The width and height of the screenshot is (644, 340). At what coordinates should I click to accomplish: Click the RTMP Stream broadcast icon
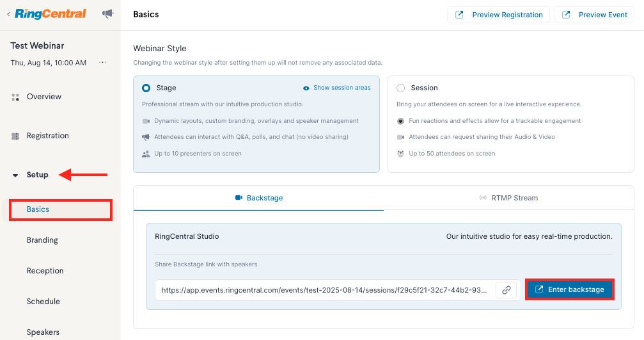pyautogui.click(x=483, y=198)
